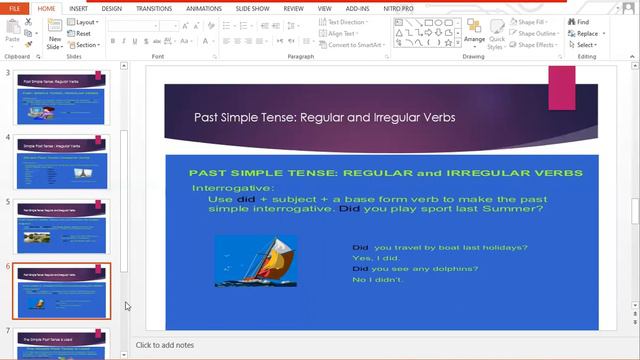Screen dimensions: 640x360
Task: Justify text alignment
Action: point(260,41)
